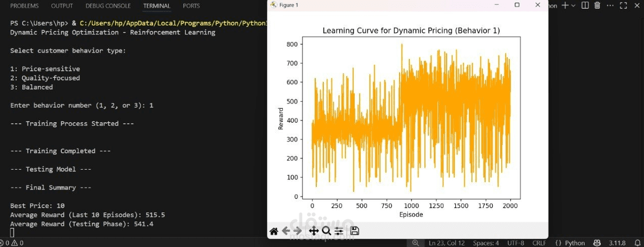Select the TERMINAL tab

[x=157, y=6]
